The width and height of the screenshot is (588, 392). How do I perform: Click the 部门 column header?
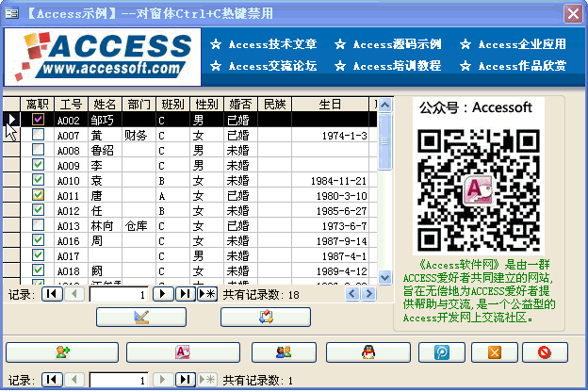tap(139, 105)
